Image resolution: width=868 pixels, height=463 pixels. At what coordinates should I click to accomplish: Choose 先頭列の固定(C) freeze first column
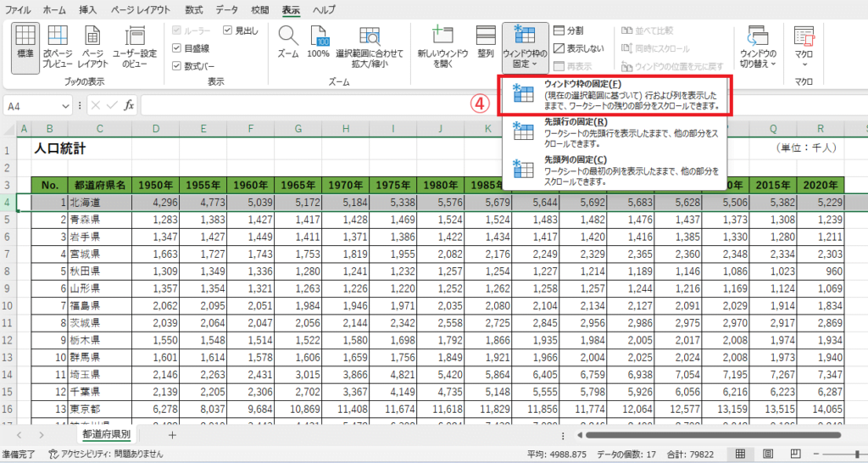pyautogui.click(x=615, y=170)
